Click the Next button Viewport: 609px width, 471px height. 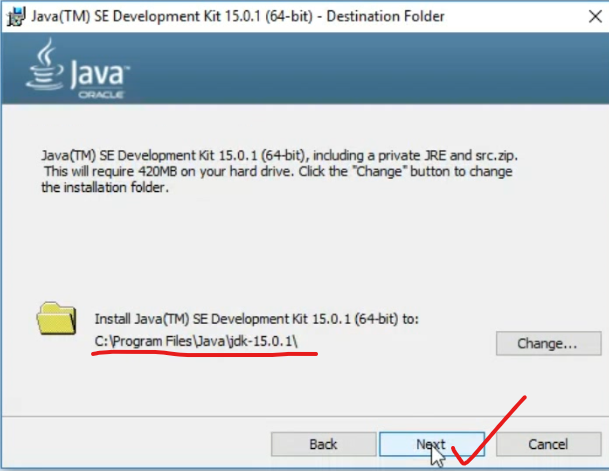pos(432,444)
